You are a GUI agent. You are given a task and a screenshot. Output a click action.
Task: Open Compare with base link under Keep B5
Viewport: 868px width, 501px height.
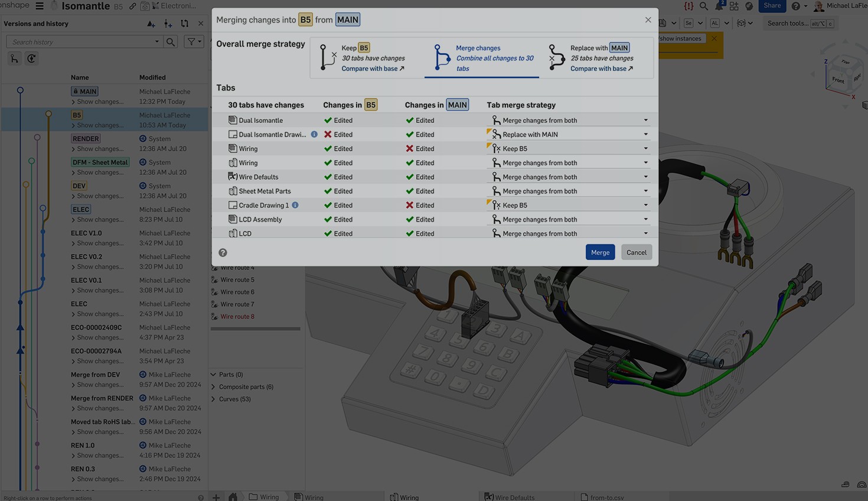click(373, 69)
